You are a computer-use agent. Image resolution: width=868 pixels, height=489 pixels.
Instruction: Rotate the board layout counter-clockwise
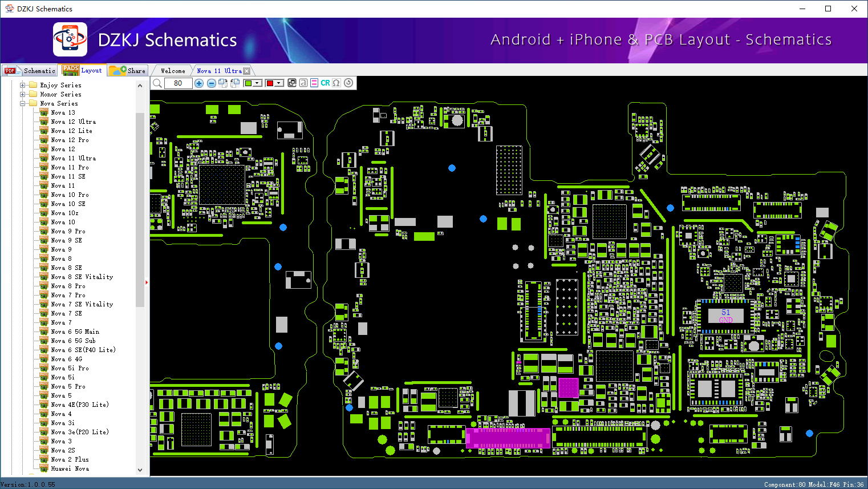coord(234,83)
